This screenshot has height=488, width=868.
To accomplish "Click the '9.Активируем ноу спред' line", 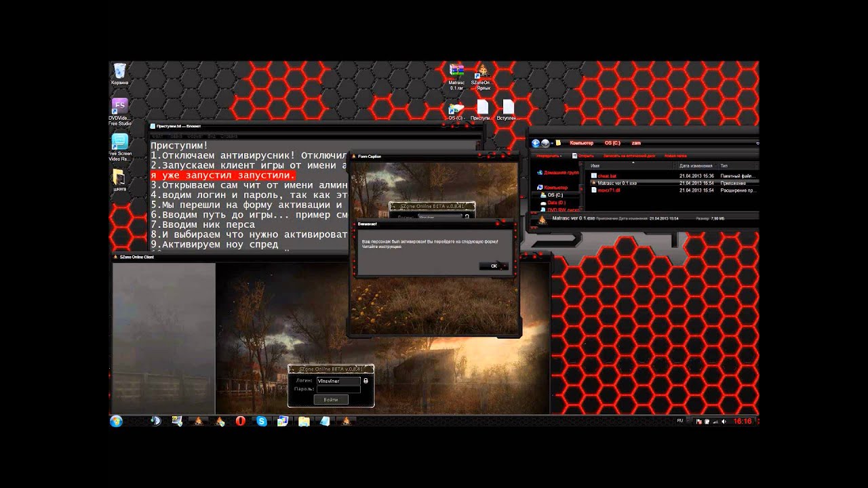I will (x=214, y=244).
